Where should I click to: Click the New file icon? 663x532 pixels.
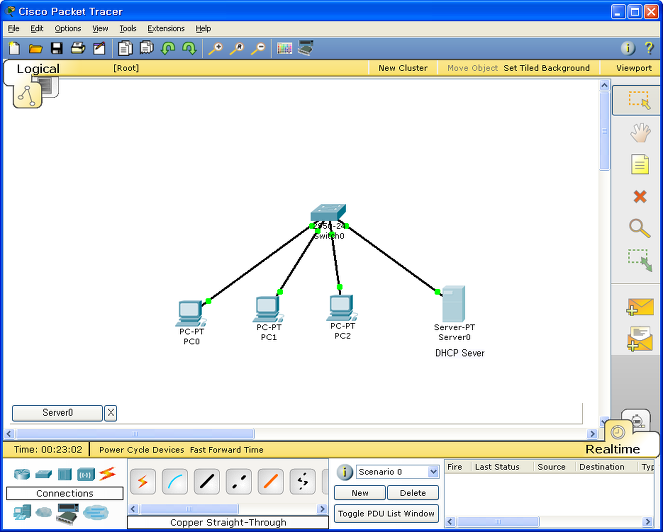pyautogui.click(x=14, y=48)
